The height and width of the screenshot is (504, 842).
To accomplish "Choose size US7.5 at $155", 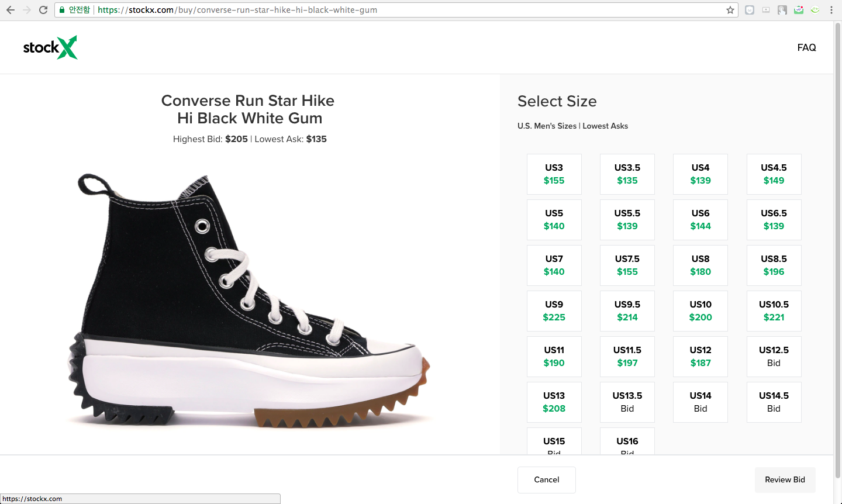I will [x=627, y=265].
